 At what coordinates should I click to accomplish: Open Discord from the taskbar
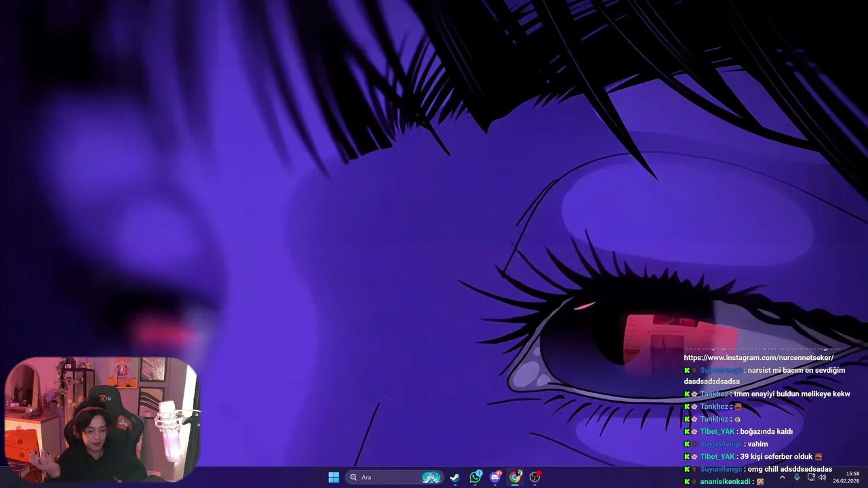pos(496,477)
